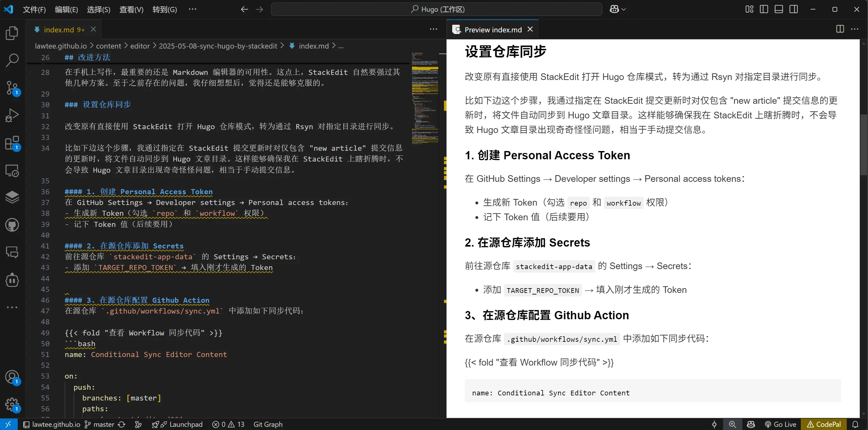Click the zoom magnifier status bar icon
Image resolution: width=868 pixels, height=430 pixels.
[732, 424]
